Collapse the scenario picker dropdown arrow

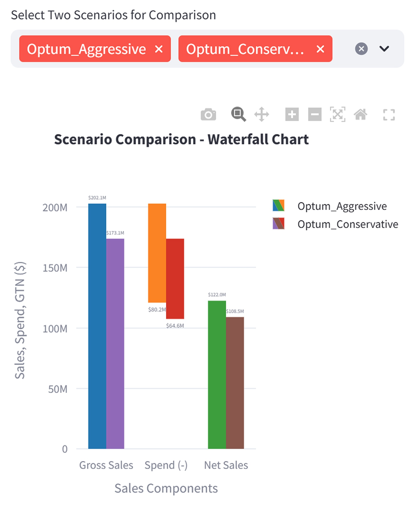[384, 49]
